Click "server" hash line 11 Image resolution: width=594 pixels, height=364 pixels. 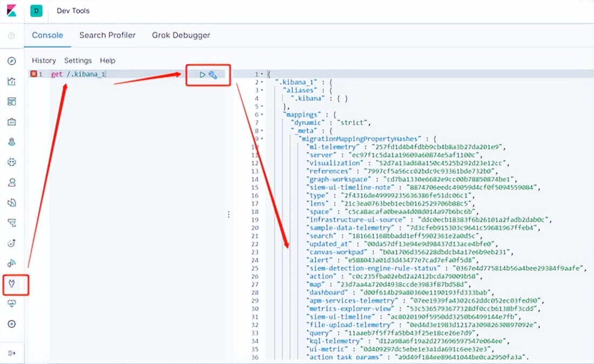point(394,155)
